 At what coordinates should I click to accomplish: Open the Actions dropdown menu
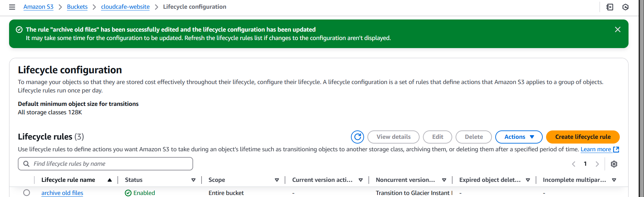519,137
